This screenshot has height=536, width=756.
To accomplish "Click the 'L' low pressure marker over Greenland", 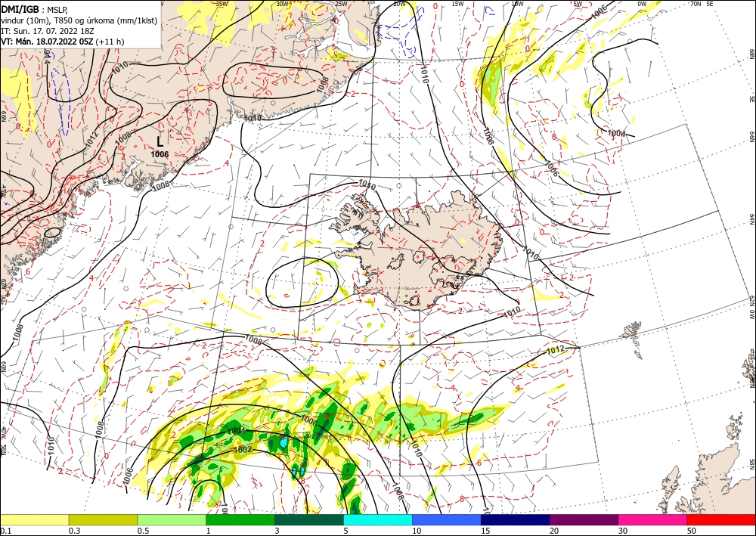I will [160, 141].
